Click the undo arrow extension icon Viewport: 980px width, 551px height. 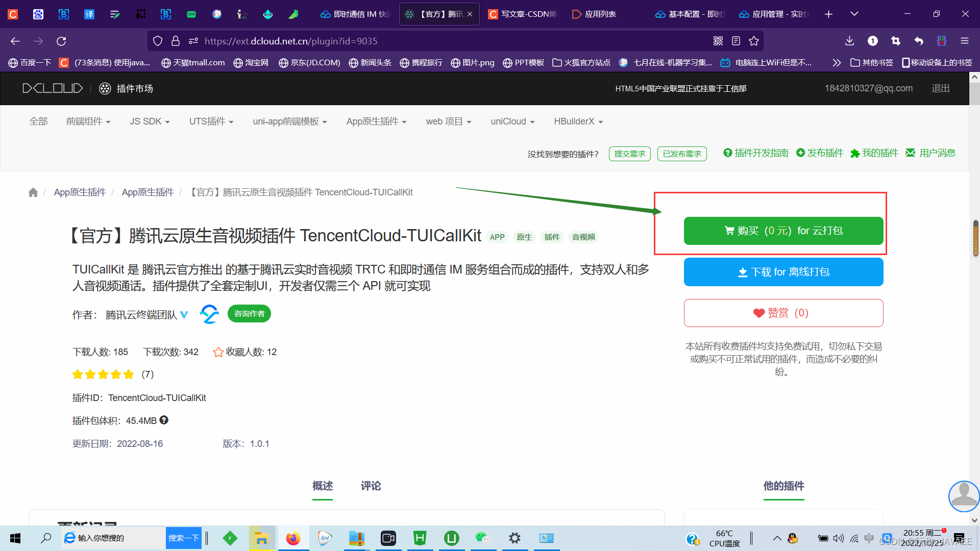coord(919,41)
